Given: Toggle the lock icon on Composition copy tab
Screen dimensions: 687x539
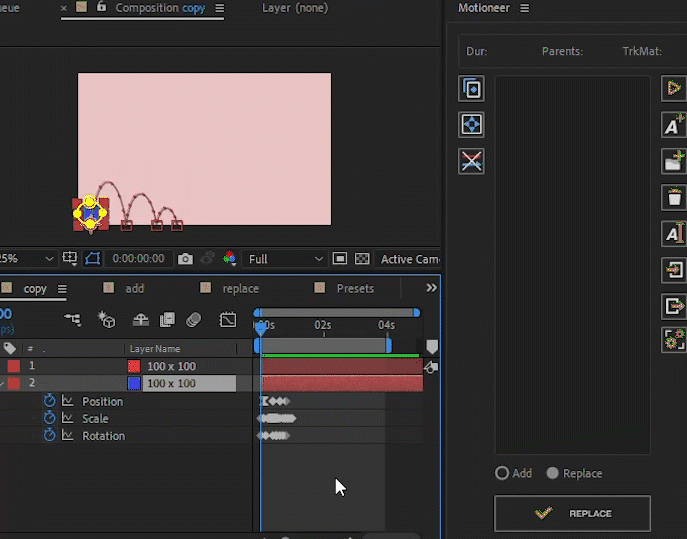Looking at the screenshot, I should tap(101, 7).
